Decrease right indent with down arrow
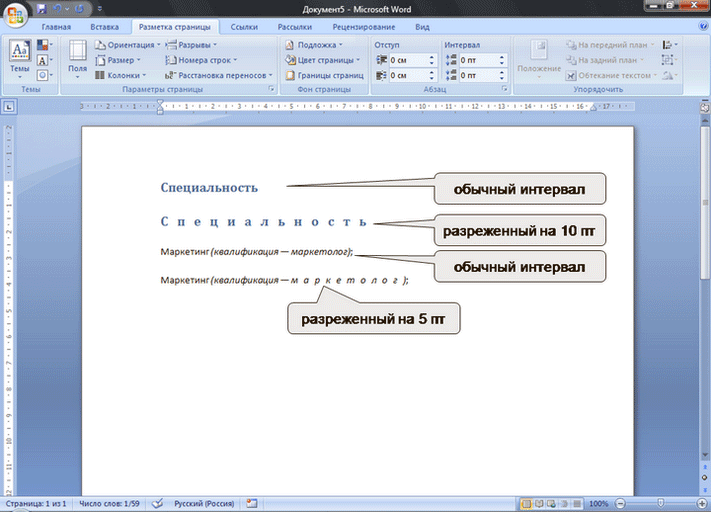The width and height of the screenshot is (711, 512). pyautogui.click(x=431, y=78)
